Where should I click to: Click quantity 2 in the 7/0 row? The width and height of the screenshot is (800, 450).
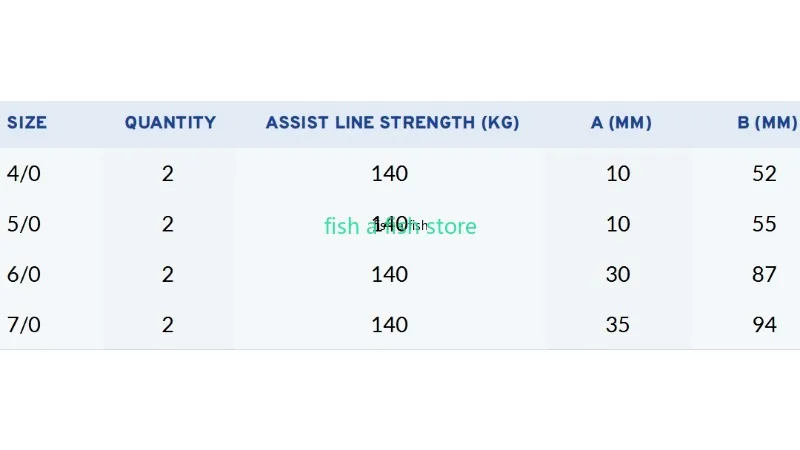click(168, 325)
